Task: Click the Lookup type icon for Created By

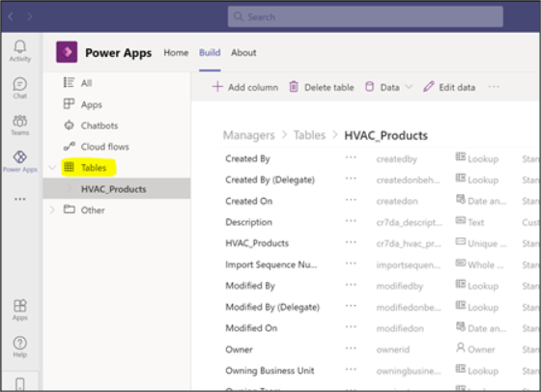Action: pyautogui.click(x=460, y=156)
